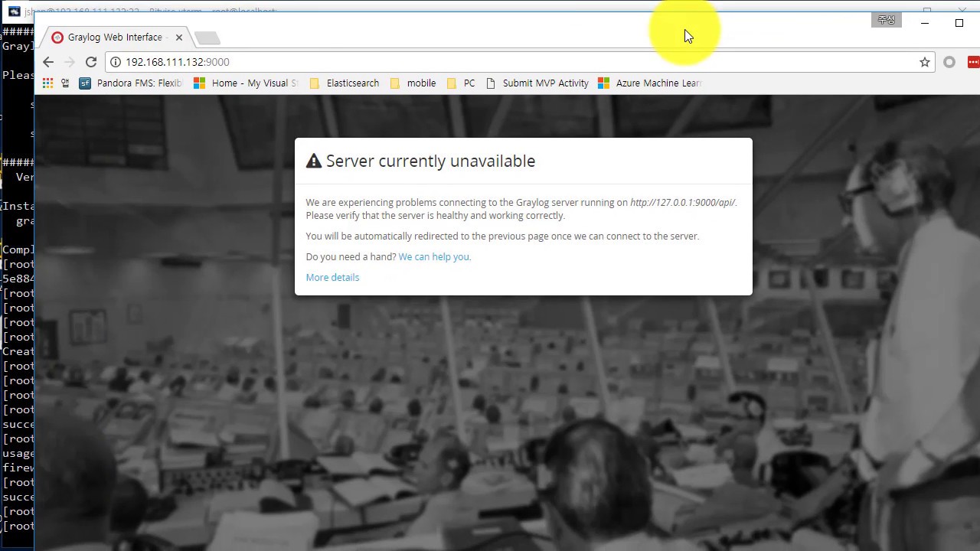The width and height of the screenshot is (980, 551).
Task: Click the Korean-labeled bookmark next to Apps
Action: pyautogui.click(x=65, y=83)
